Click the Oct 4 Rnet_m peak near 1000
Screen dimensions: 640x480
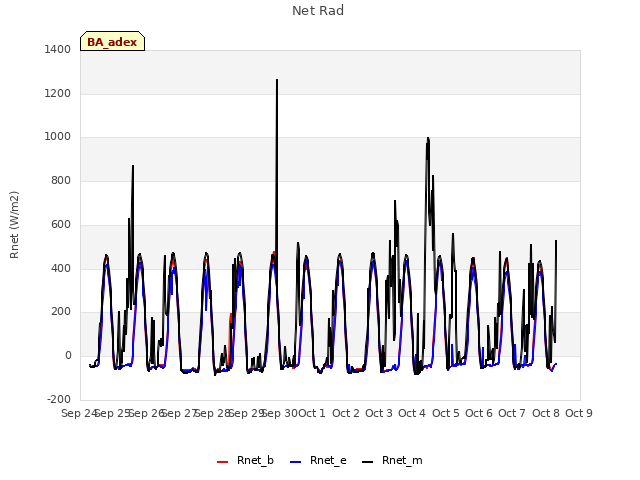[428, 138]
